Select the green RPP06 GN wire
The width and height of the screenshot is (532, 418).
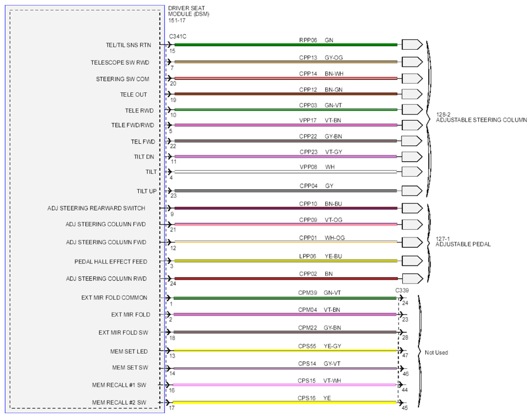286,45
